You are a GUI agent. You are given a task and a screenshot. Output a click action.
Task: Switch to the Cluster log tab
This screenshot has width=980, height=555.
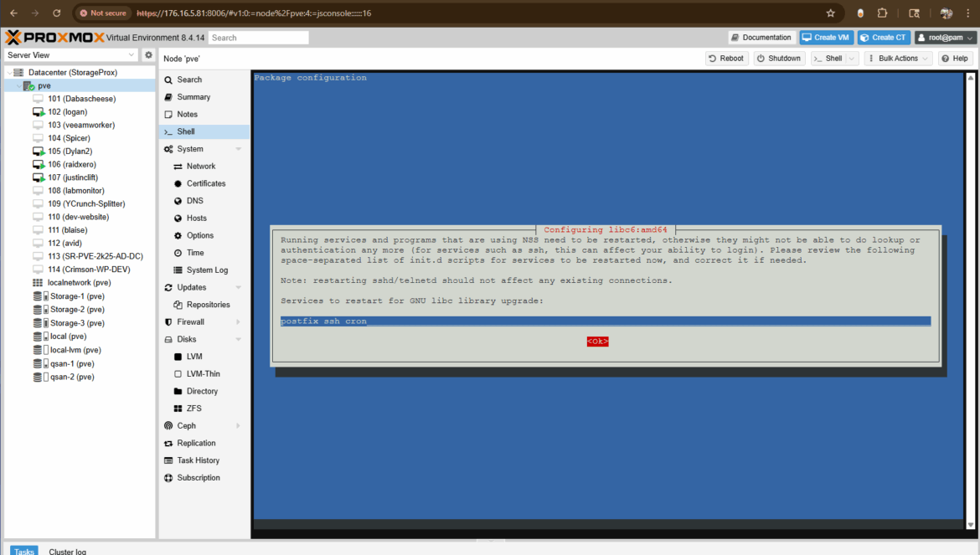tap(67, 551)
